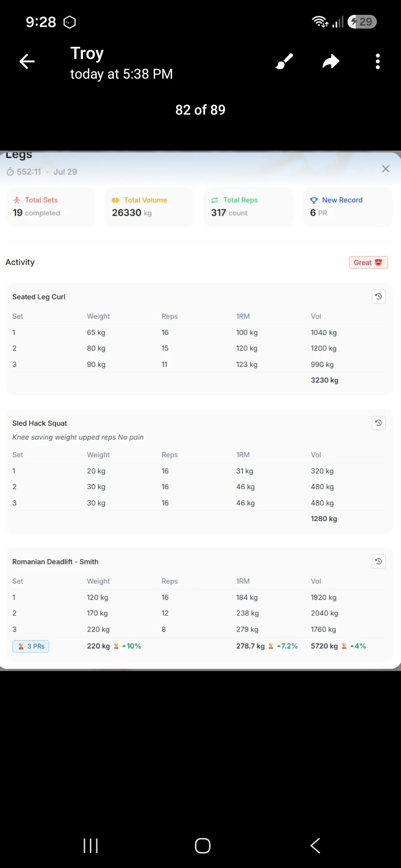Tap the 3 PRs badge

click(x=31, y=646)
